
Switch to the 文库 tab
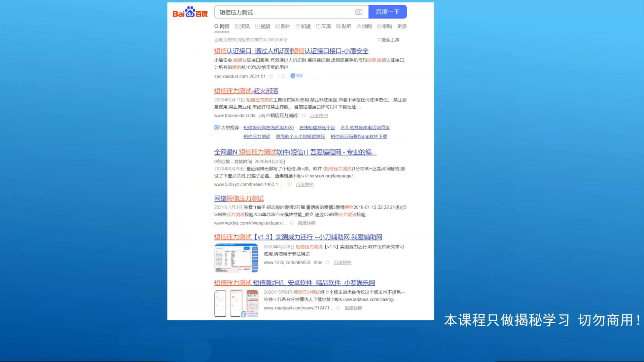324,26
